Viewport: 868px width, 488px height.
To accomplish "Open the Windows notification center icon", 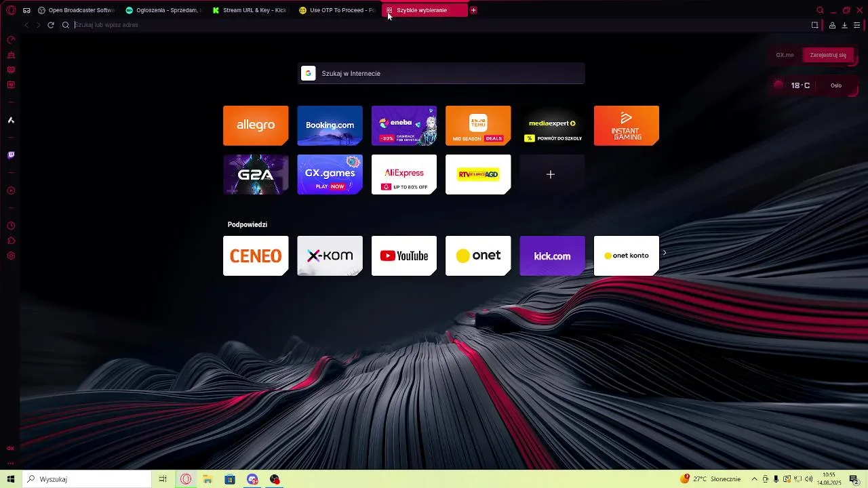I will coord(854,479).
